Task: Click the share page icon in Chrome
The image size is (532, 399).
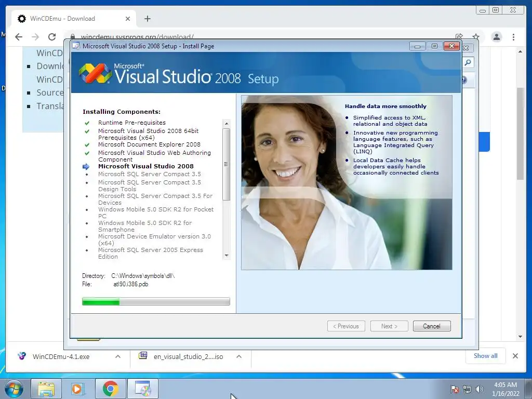Action: click(459, 37)
